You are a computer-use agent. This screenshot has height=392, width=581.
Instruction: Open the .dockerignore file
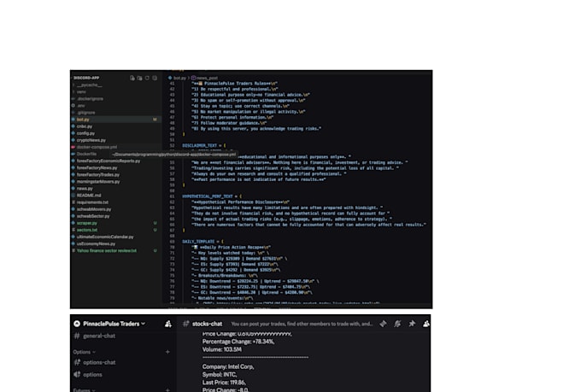click(x=90, y=99)
